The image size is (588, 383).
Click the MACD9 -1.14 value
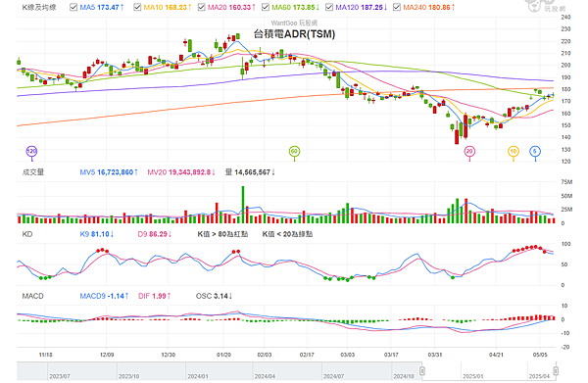pyautogui.click(x=104, y=296)
